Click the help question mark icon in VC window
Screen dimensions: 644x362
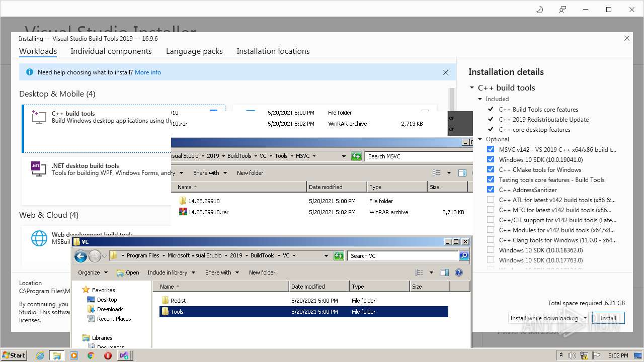[458, 273]
